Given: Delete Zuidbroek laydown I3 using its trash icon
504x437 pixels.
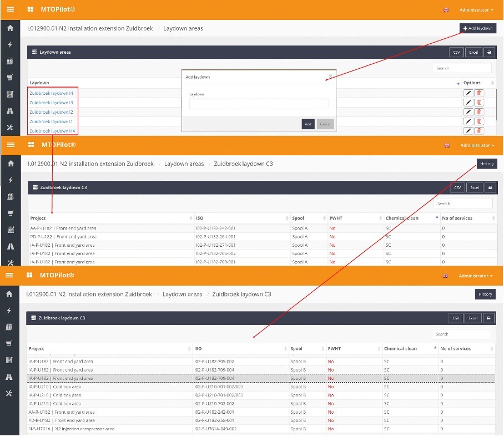Looking at the screenshot, I should click(479, 103).
